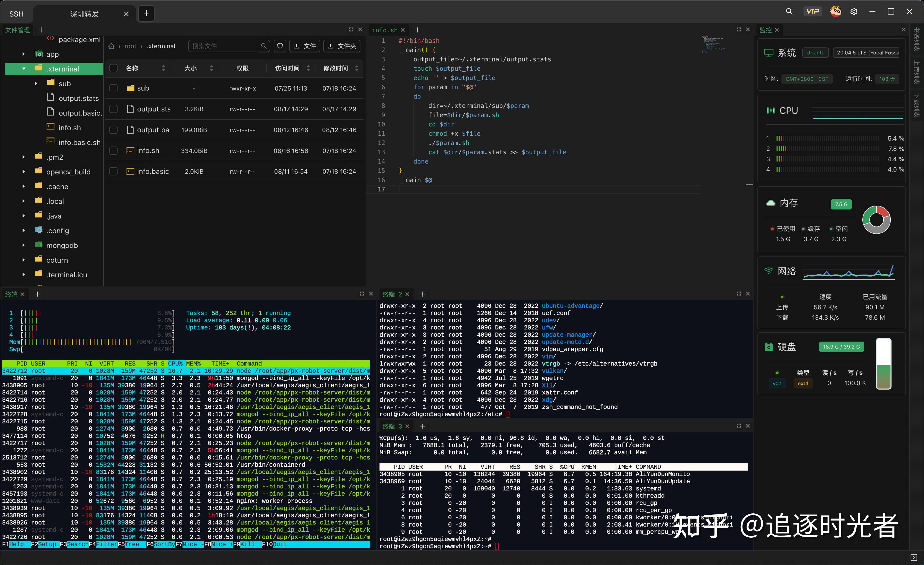Add a new SSH session tab with plus
Viewport: 924px width, 565px height.
[146, 13]
